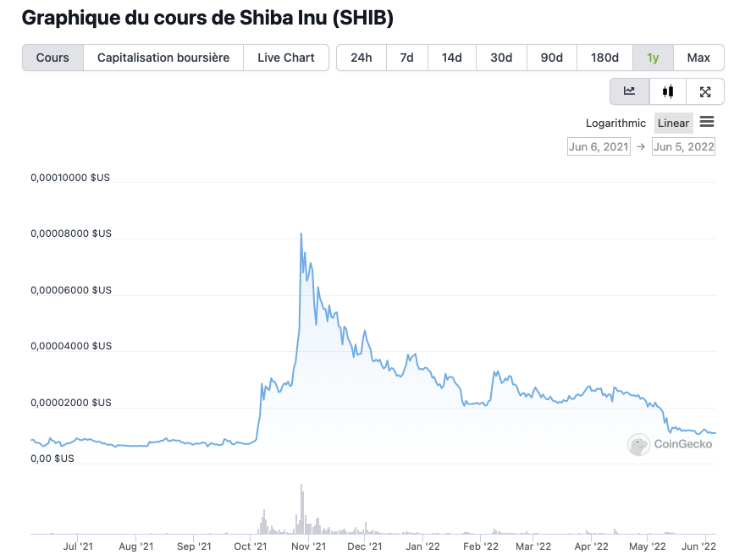
Task: Open fullscreen chart mode icon
Action: click(x=705, y=91)
